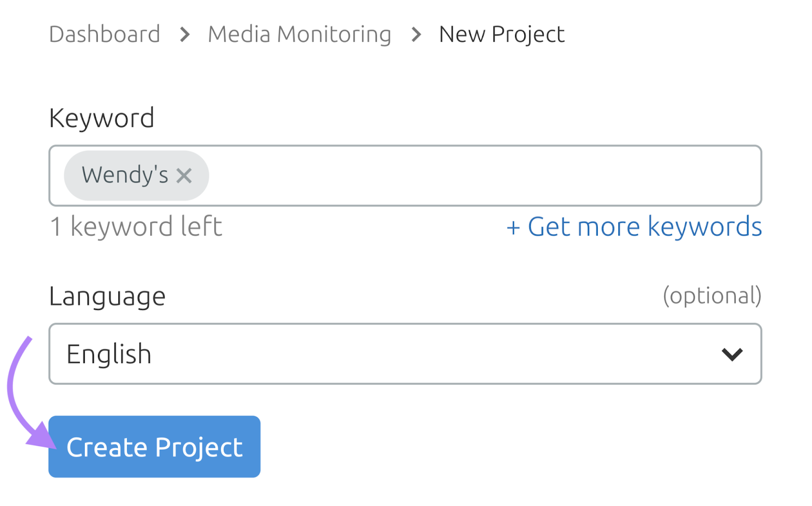Select the Wendy's keyword tag
Image resolution: width=812 pixels, height=506 pixels.
tap(125, 175)
